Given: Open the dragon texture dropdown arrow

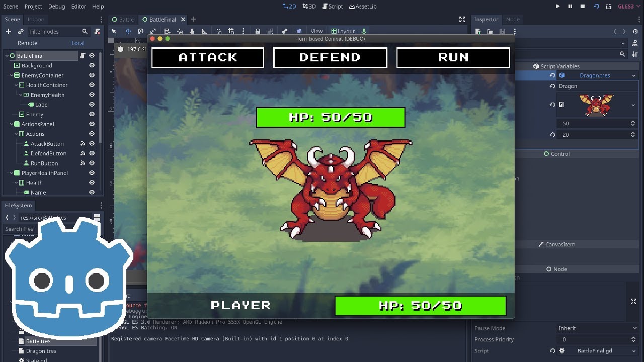Looking at the screenshot, I should (x=633, y=105).
